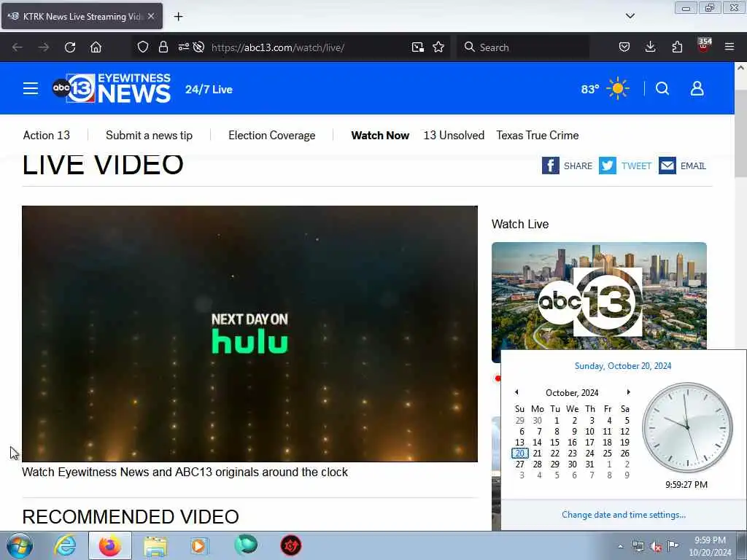Go to Firefox home page icon

click(96, 47)
